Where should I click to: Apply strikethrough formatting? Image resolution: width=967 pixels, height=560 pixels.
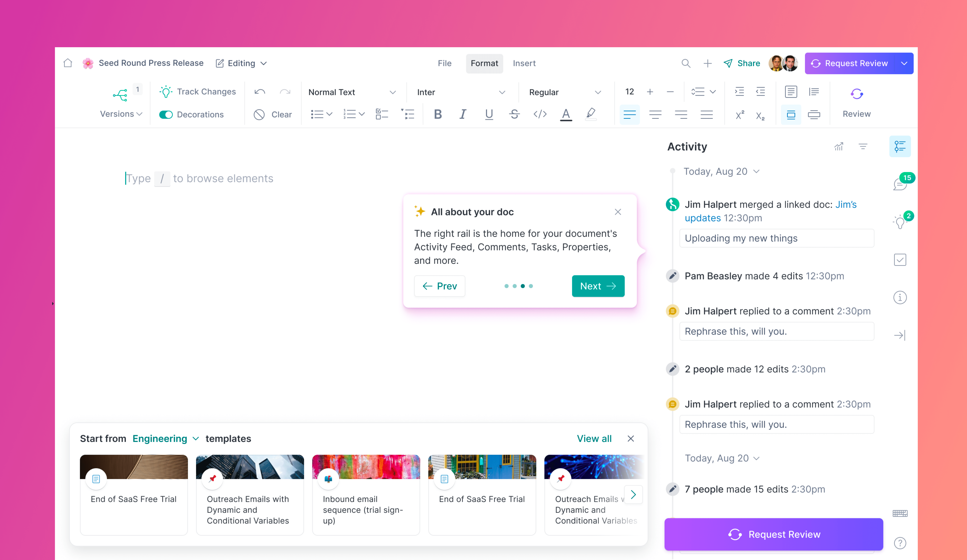tap(514, 114)
